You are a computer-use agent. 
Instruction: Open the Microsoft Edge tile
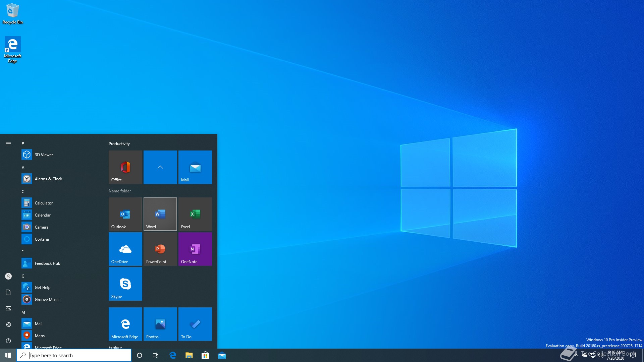tap(125, 324)
